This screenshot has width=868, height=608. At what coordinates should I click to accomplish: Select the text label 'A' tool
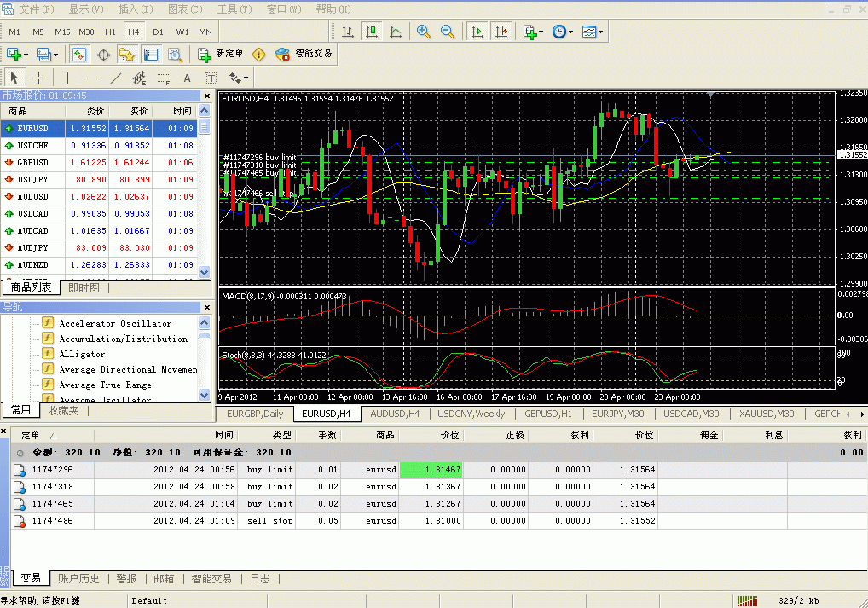coord(188,78)
